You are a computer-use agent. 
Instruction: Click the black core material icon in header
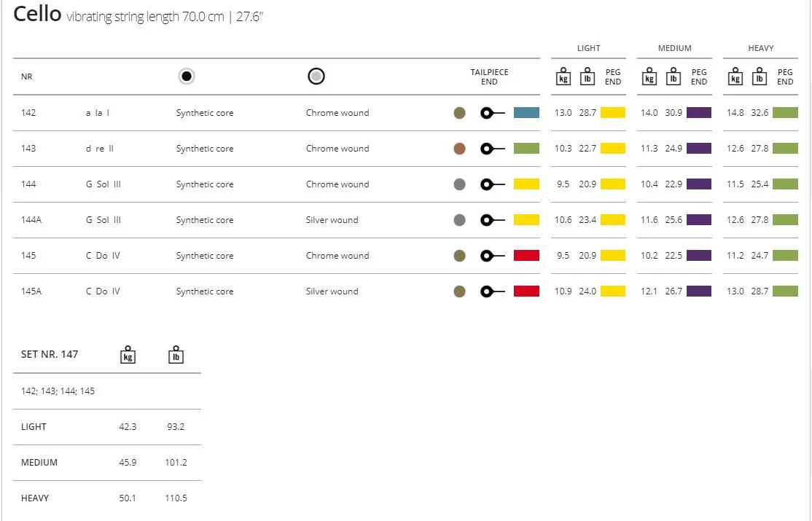click(x=187, y=77)
